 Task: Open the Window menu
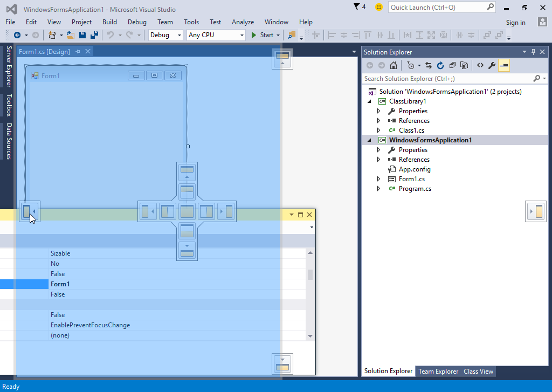point(277,22)
